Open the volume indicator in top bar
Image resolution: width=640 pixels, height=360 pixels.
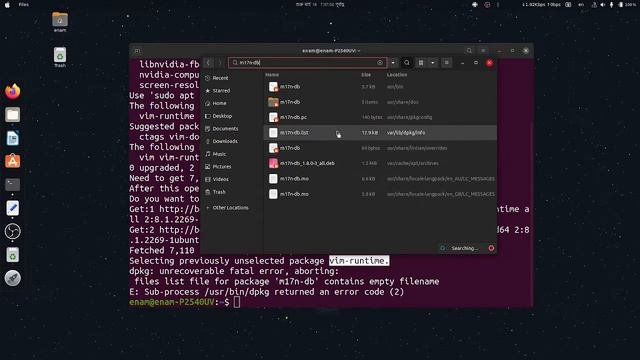coord(603,4)
